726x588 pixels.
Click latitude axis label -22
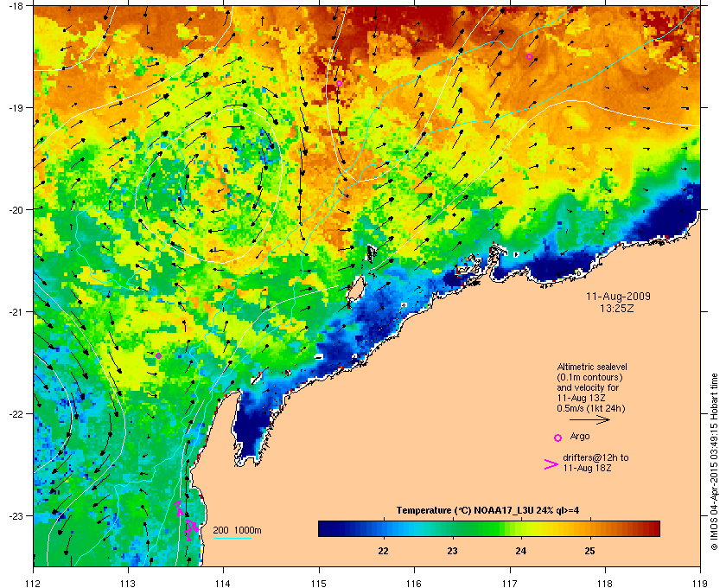tap(16, 414)
